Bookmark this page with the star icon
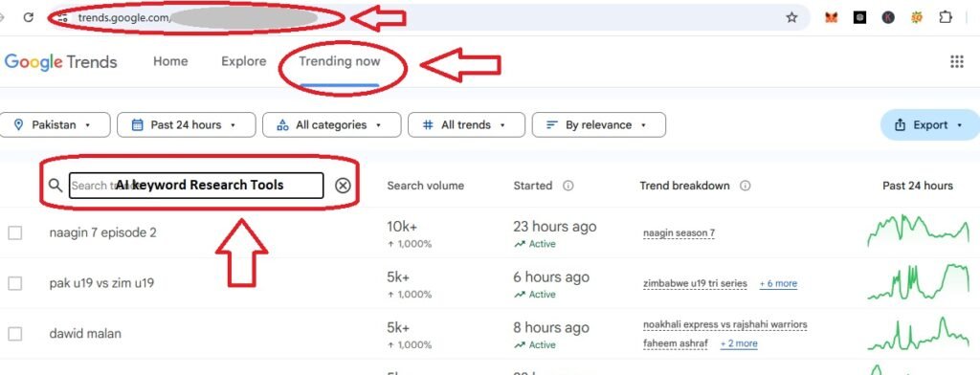 pos(791,17)
